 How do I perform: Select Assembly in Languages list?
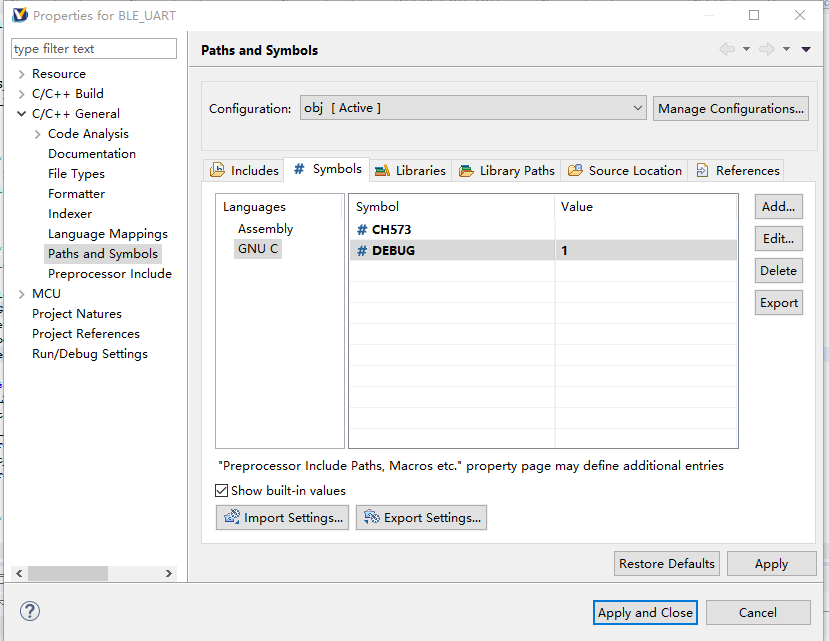pyautogui.click(x=265, y=229)
